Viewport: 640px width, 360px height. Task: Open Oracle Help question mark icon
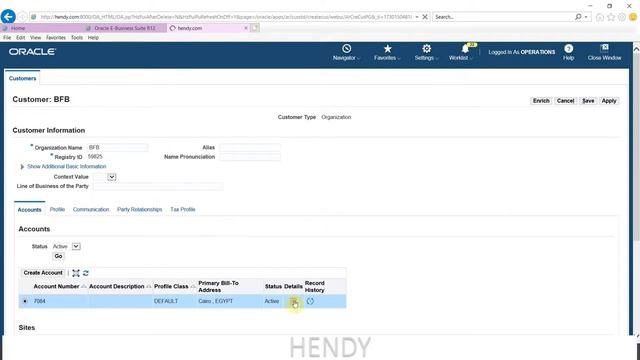569,49
